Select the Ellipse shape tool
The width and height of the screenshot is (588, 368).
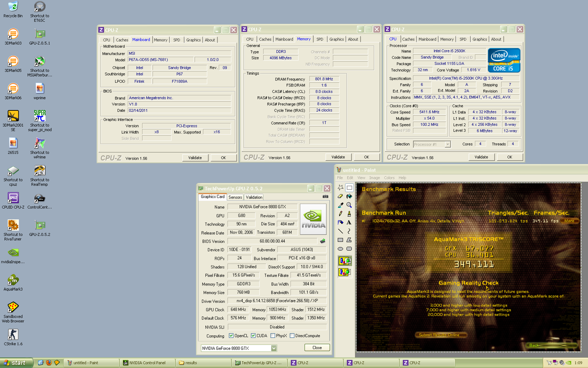pos(340,249)
